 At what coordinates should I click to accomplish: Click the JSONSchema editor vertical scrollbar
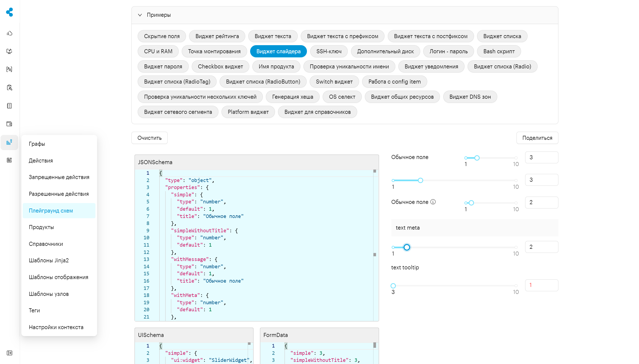point(375,245)
